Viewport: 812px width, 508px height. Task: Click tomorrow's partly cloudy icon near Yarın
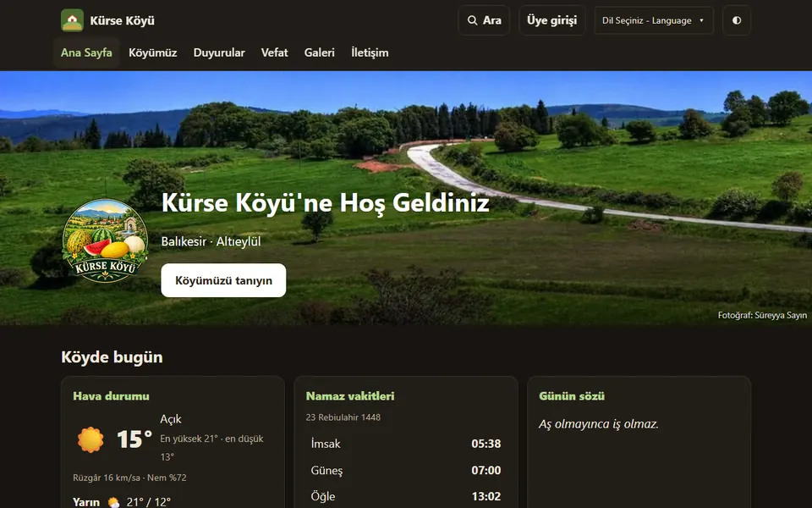(x=113, y=502)
